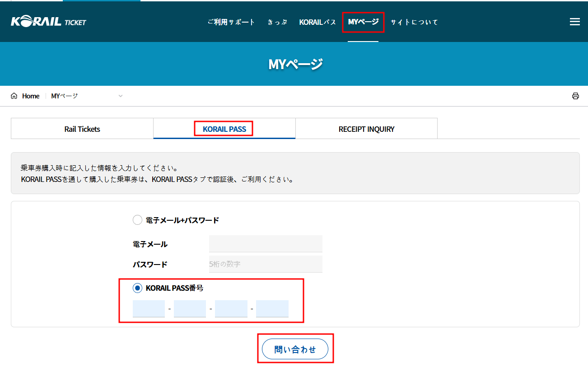Expand the MYページ breadcrumb dropdown
Screen dimensions: 588x367
coord(120,96)
